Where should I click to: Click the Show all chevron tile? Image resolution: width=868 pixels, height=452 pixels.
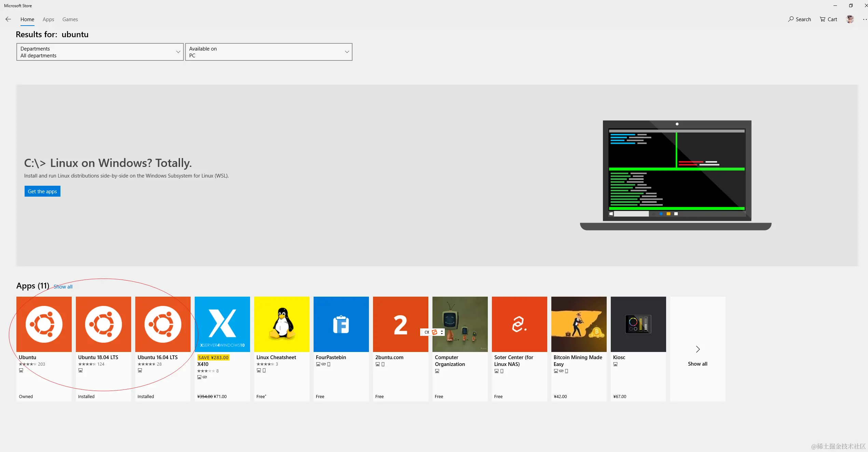point(698,349)
